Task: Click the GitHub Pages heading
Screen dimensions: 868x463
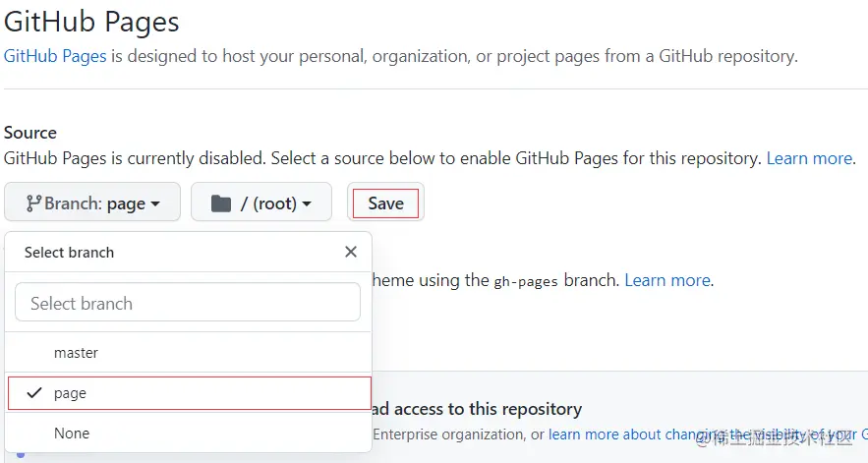Action: tap(91, 23)
